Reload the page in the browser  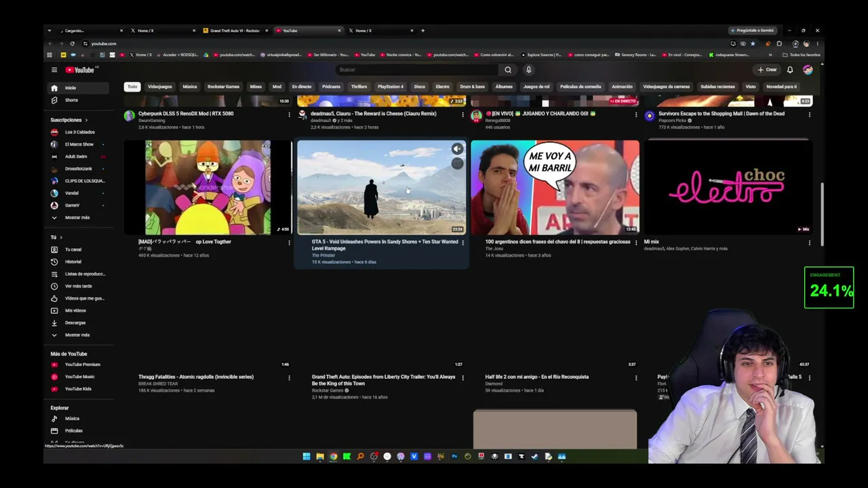[72, 43]
